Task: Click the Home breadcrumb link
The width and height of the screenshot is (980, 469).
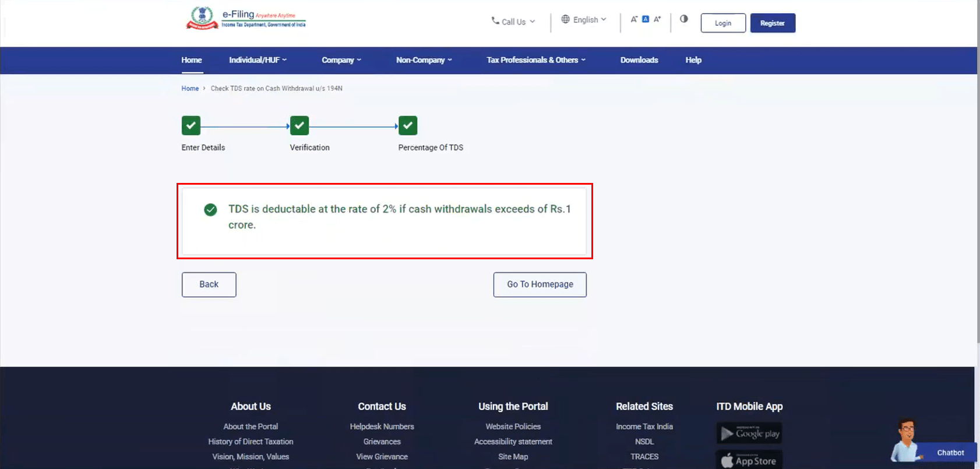Action: 190,89
